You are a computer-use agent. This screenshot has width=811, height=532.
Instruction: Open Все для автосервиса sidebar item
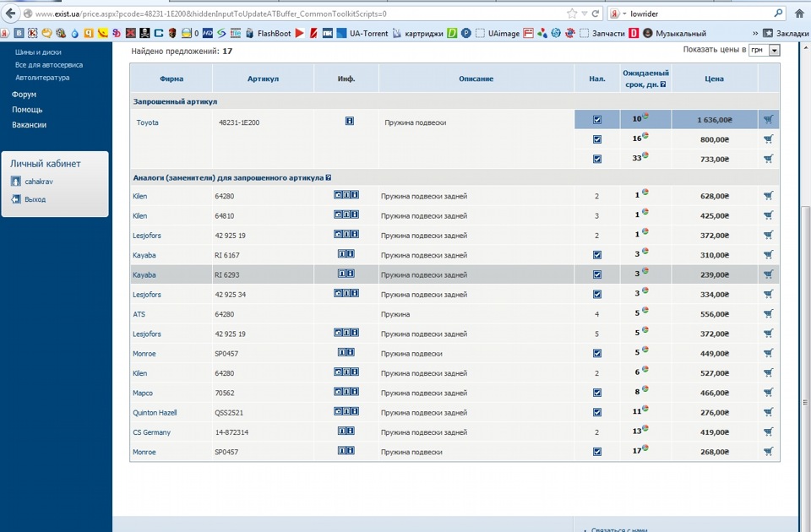click(49, 65)
